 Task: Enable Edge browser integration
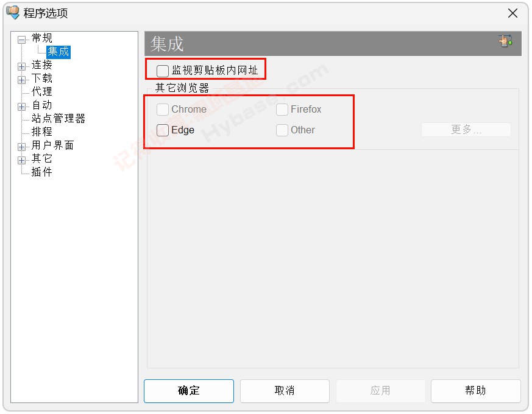pos(163,130)
